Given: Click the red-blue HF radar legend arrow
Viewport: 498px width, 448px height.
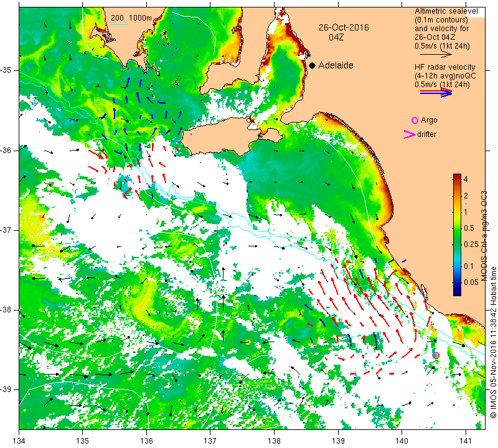Looking at the screenshot, I should pos(436,92).
